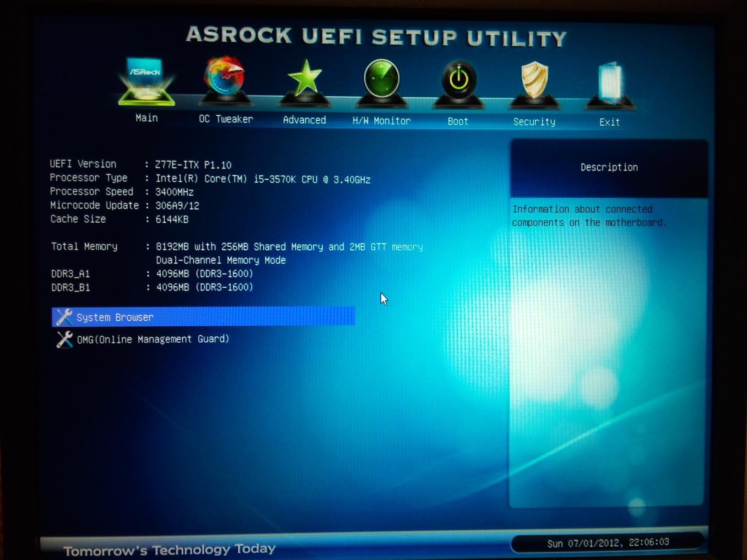The height and width of the screenshot is (560, 747).
Task: Open the System Browser entry
Action: click(x=203, y=317)
